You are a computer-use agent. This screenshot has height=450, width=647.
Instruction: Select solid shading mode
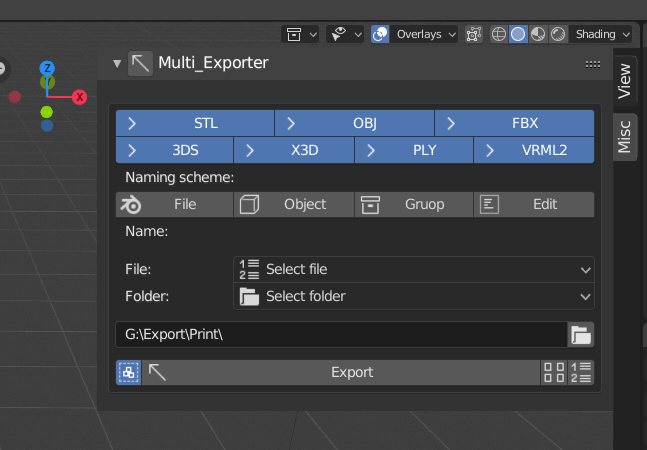(518, 34)
